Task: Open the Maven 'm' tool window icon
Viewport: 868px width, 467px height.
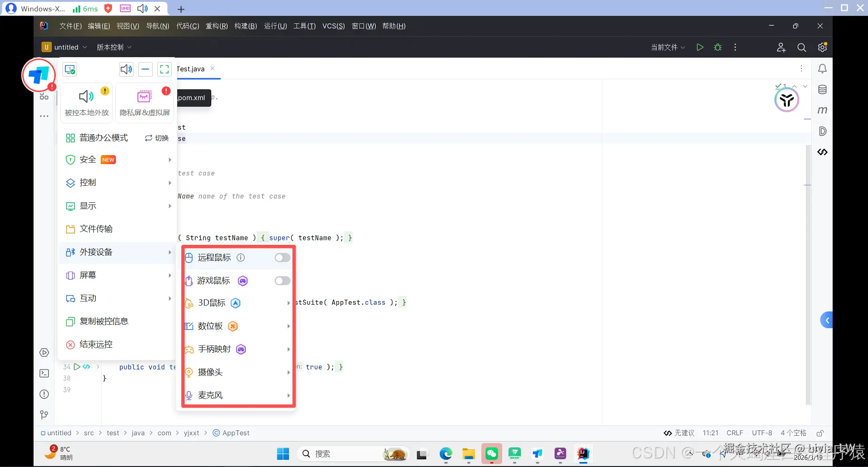Action: 822,110
